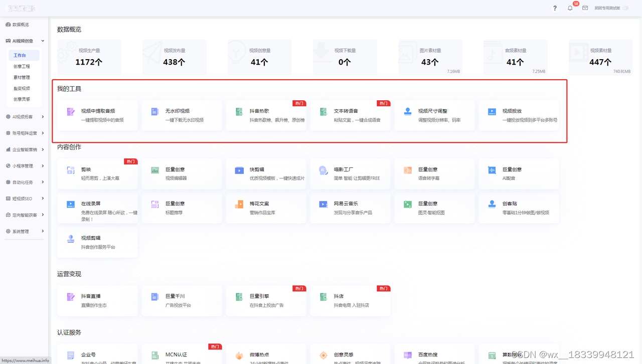
Task: Click the 文本转语音 tool icon
Action: (x=324, y=112)
